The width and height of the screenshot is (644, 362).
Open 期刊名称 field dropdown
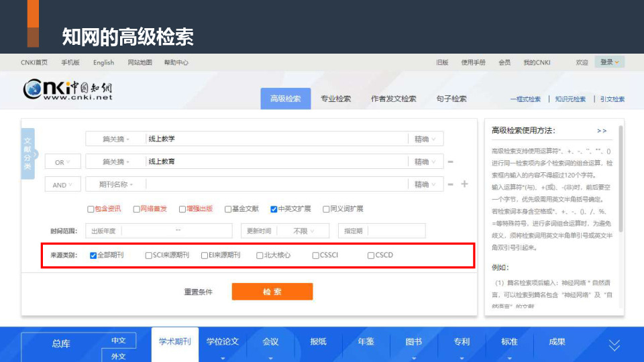coord(116,185)
